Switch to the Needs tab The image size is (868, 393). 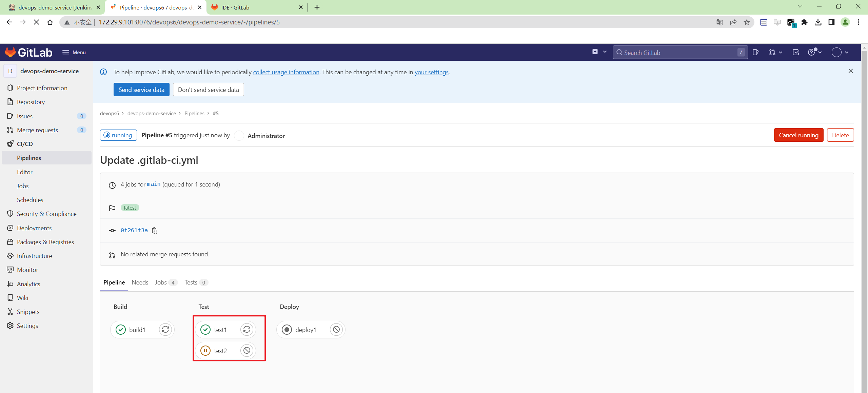click(140, 282)
